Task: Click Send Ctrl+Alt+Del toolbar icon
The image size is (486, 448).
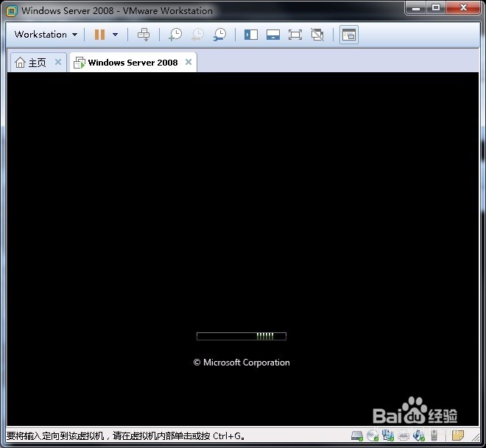Action: click(144, 35)
